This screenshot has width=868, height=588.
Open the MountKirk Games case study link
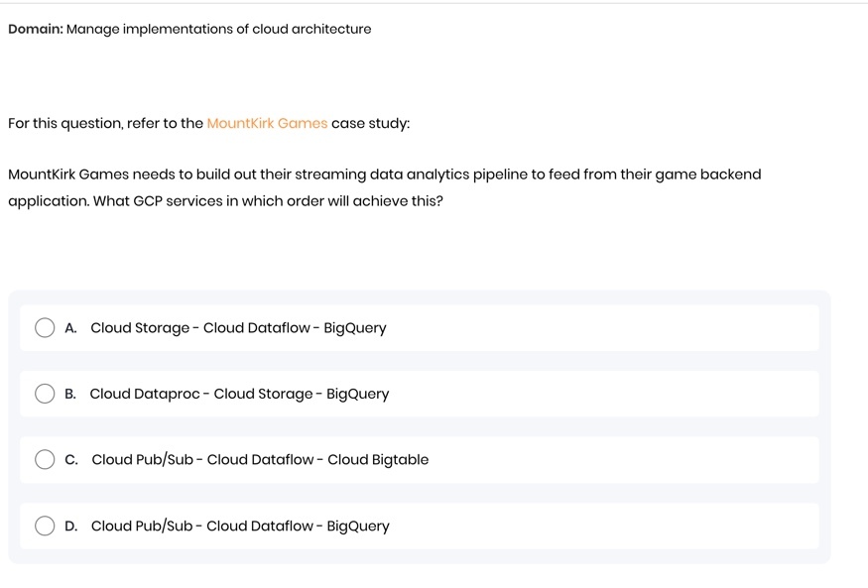click(x=268, y=123)
